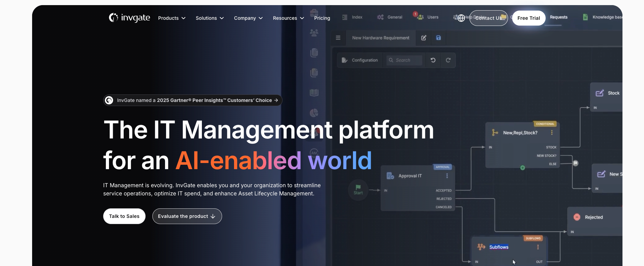Viewport: 644px width, 266px height.
Task: Click the ACCEPTED output on Approval IT
Action: (x=443, y=191)
